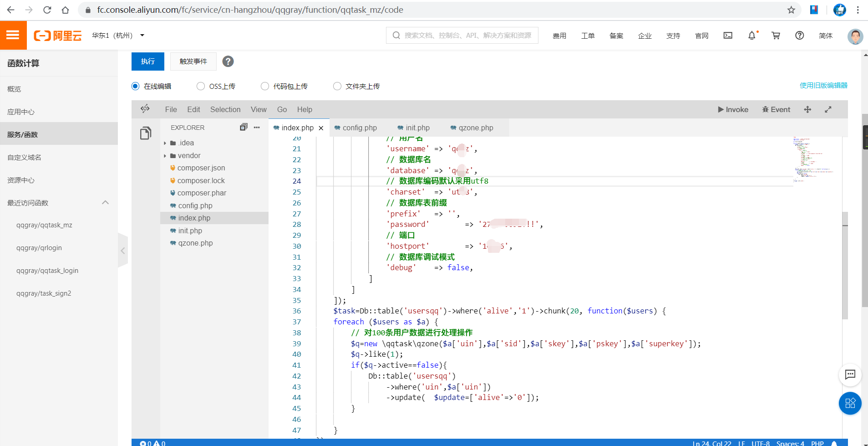Open Explorer more actions ellipsis
868x446 pixels.
pyautogui.click(x=257, y=128)
